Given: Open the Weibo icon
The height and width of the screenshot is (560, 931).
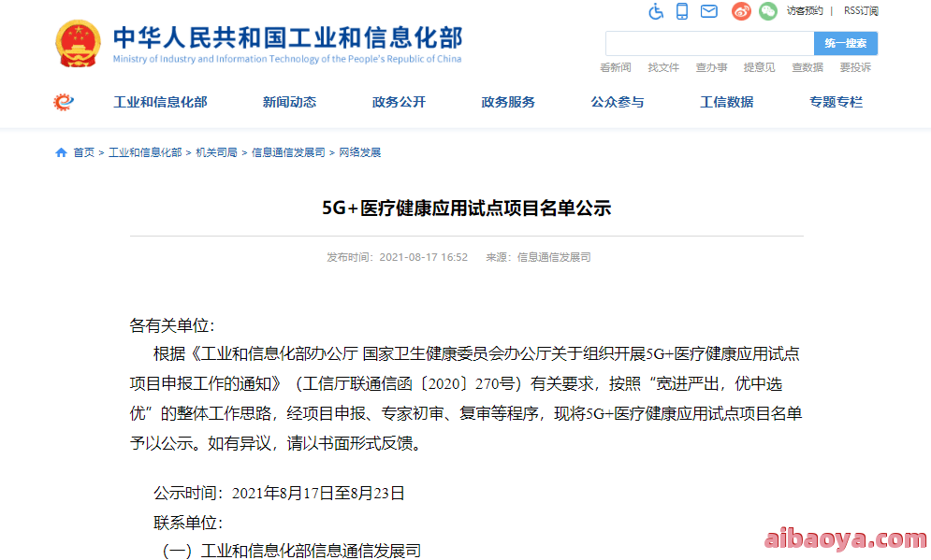Looking at the screenshot, I should [x=741, y=11].
